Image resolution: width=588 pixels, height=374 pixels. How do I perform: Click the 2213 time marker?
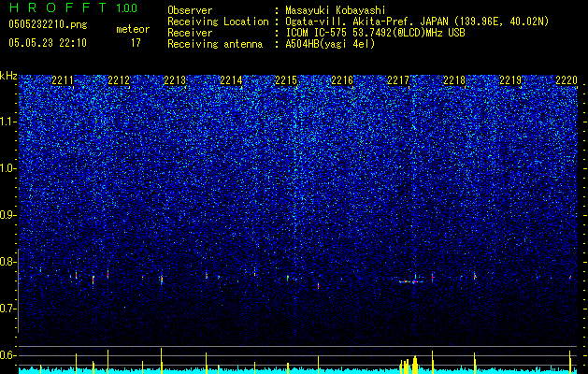point(175,80)
